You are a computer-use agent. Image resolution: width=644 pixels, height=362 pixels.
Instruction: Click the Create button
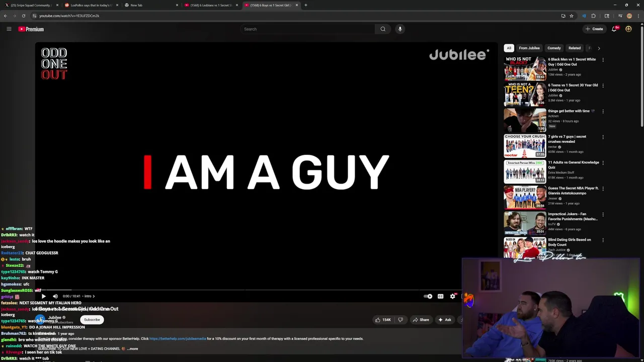[x=594, y=29]
